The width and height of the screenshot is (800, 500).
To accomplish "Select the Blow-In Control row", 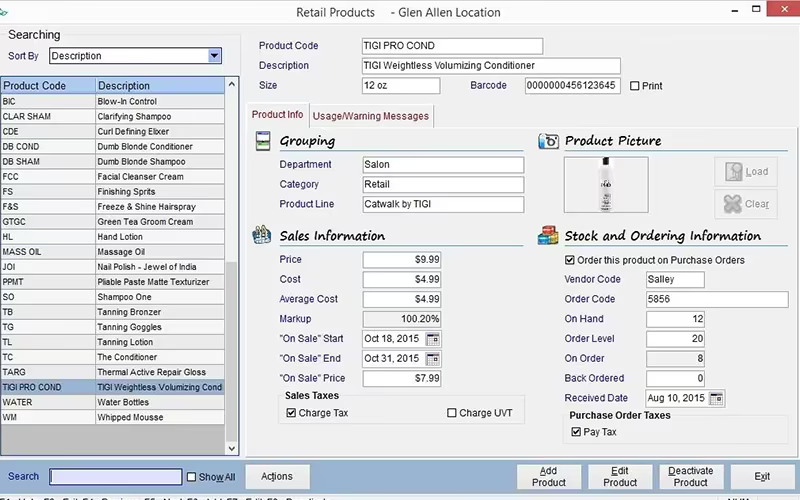I will [x=112, y=102].
